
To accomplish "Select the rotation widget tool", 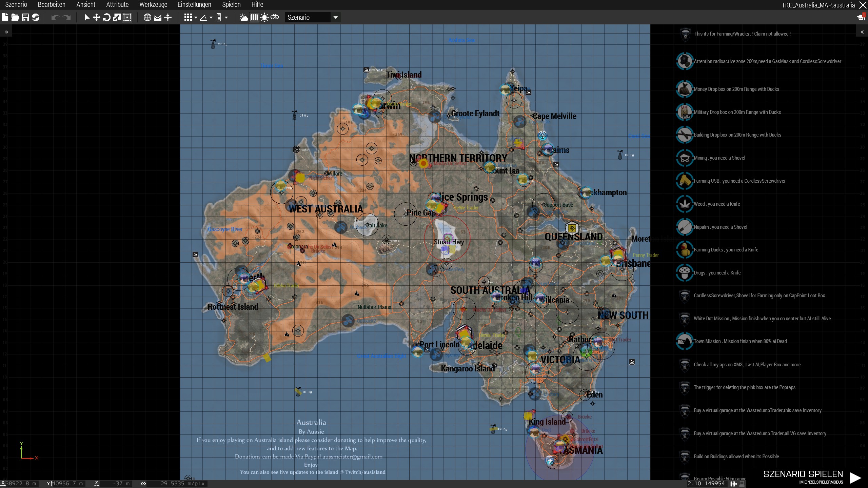I will coord(107,17).
